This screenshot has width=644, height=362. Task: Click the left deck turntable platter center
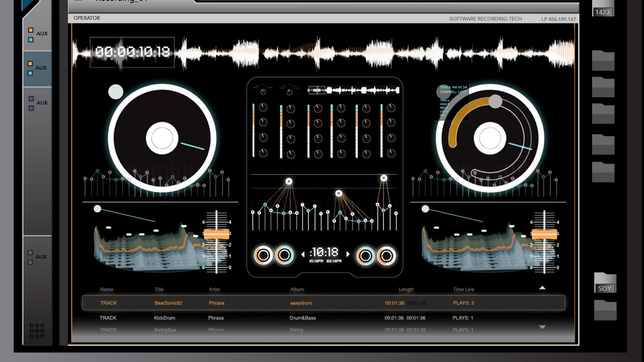[x=162, y=138]
